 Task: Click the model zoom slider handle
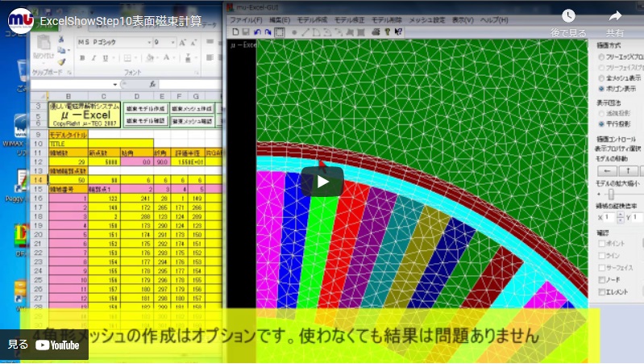(611, 195)
